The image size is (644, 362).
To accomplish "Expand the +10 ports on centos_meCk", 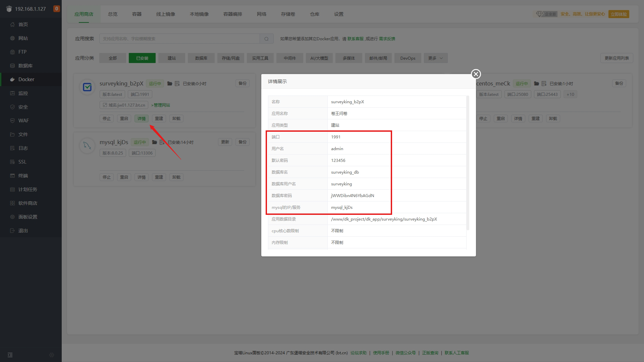I will point(571,95).
